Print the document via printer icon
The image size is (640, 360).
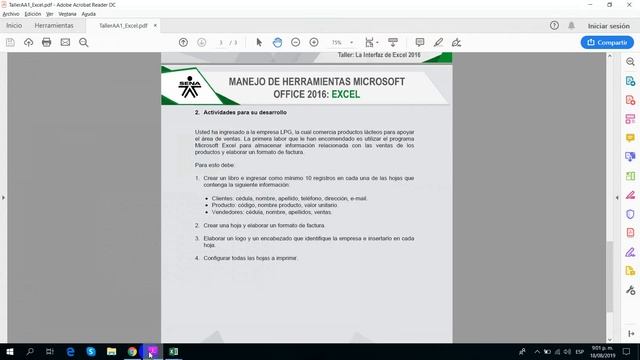coord(47,42)
